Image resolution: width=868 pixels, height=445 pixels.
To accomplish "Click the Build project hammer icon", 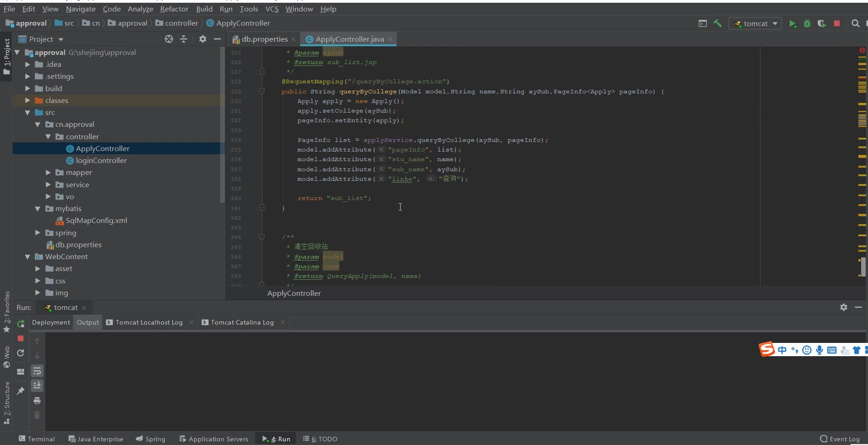I will point(717,23).
